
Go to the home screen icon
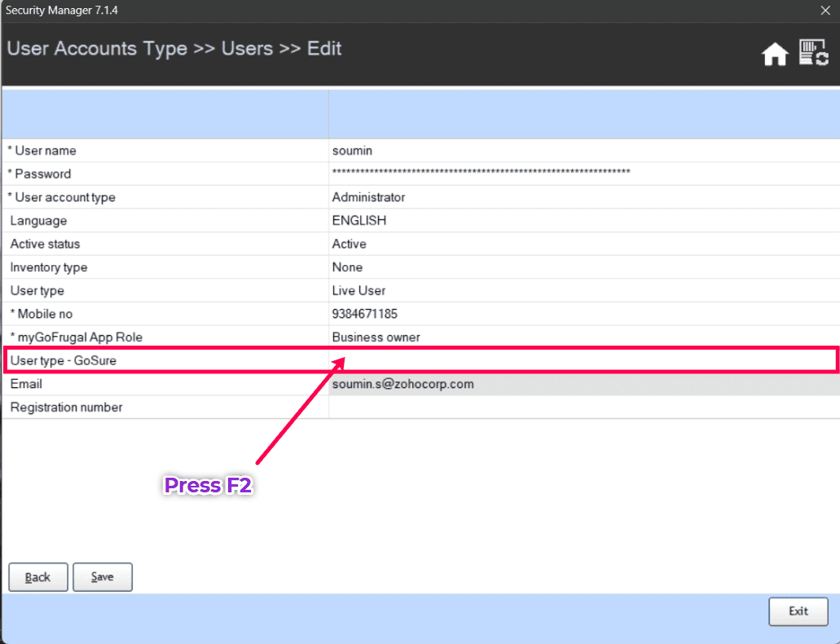(775, 55)
